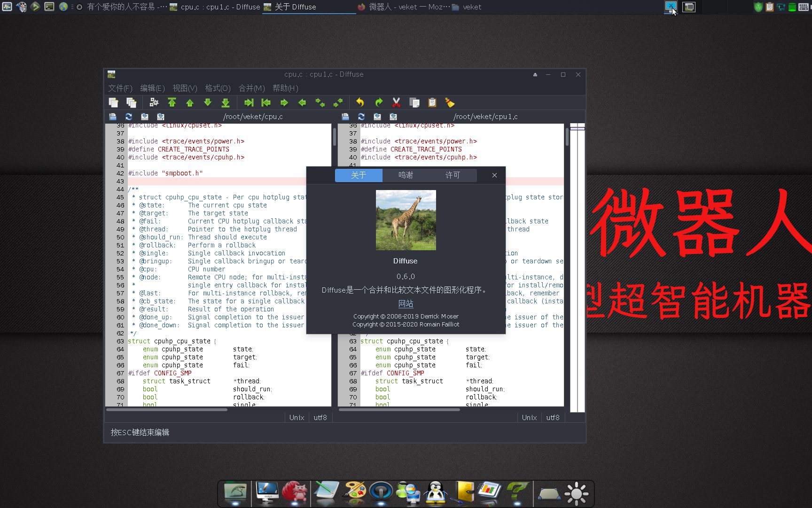Switch to the 许可 license tab

(453, 175)
